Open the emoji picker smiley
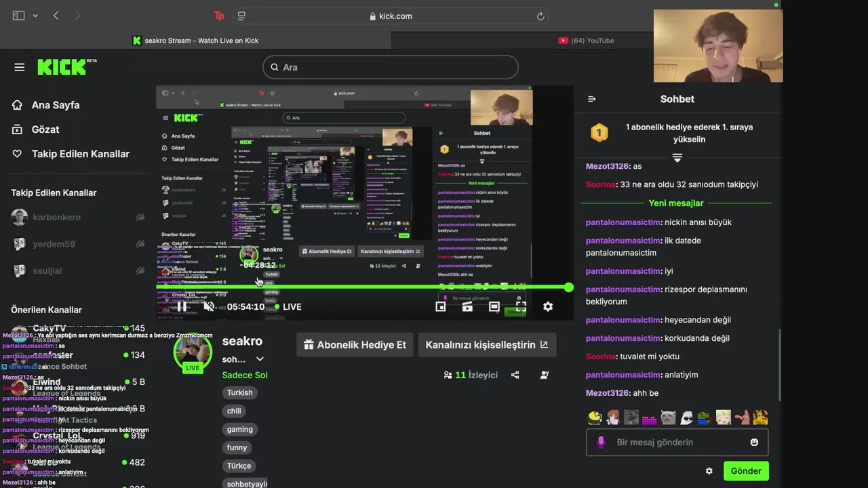 point(754,442)
